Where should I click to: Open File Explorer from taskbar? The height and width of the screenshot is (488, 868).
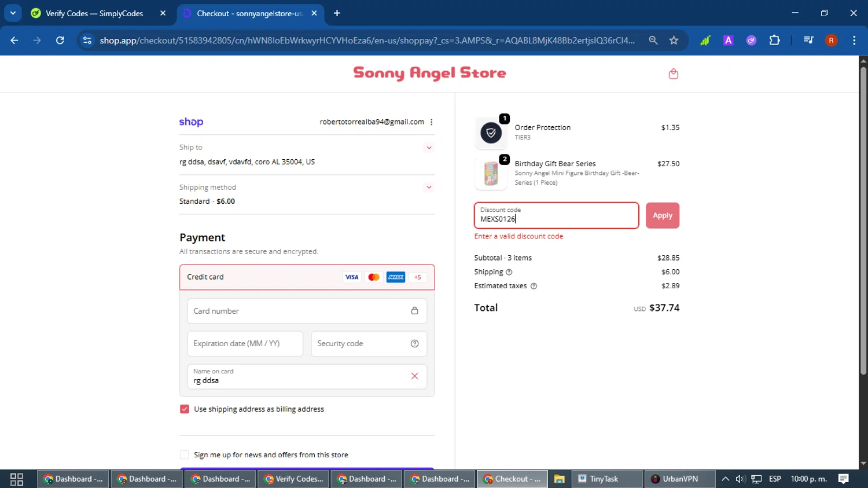click(x=559, y=479)
